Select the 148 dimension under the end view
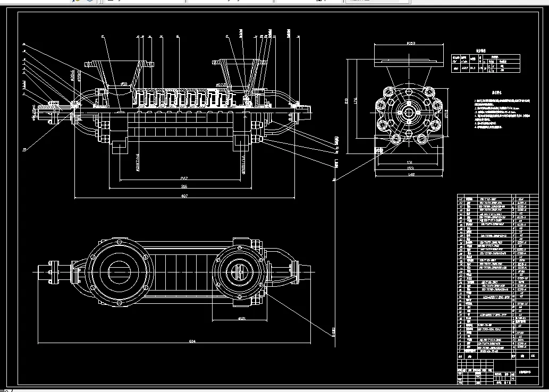The width and height of the screenshot is (549, 392). 411,174
